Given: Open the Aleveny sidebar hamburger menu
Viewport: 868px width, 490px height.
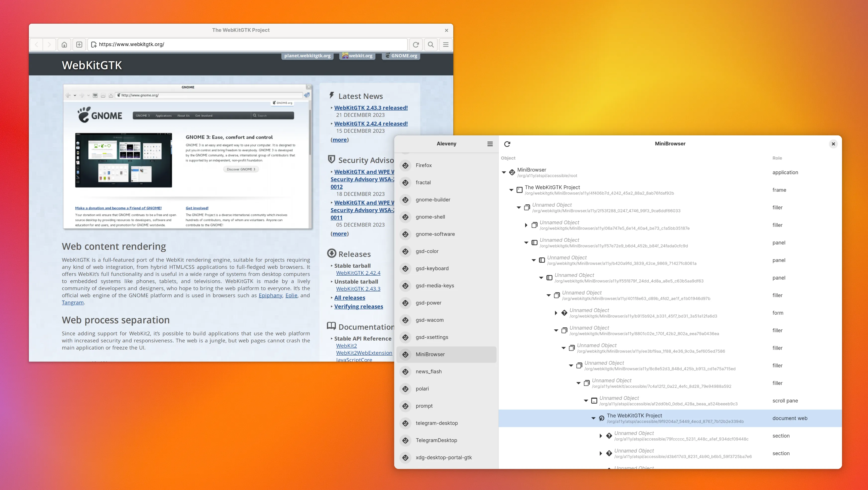Looking at the screenshot, I should point(490,144).
